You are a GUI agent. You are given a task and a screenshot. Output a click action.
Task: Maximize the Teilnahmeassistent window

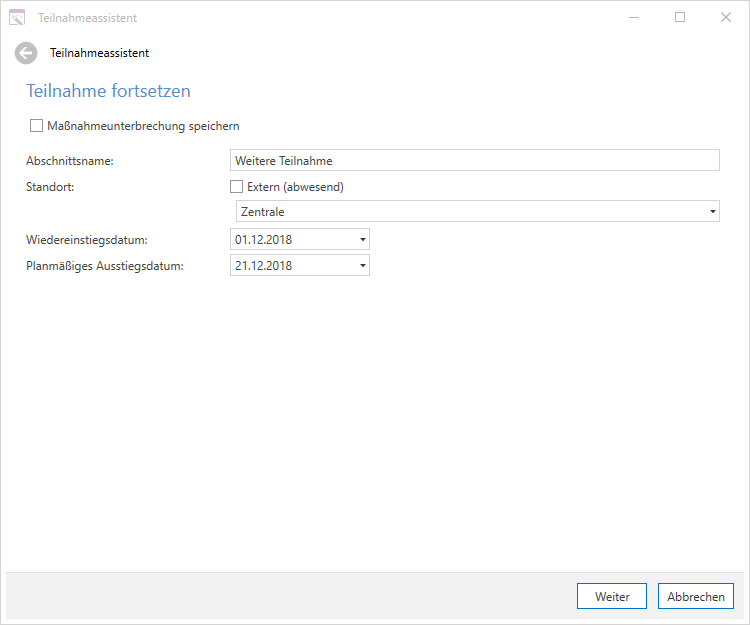680,17
